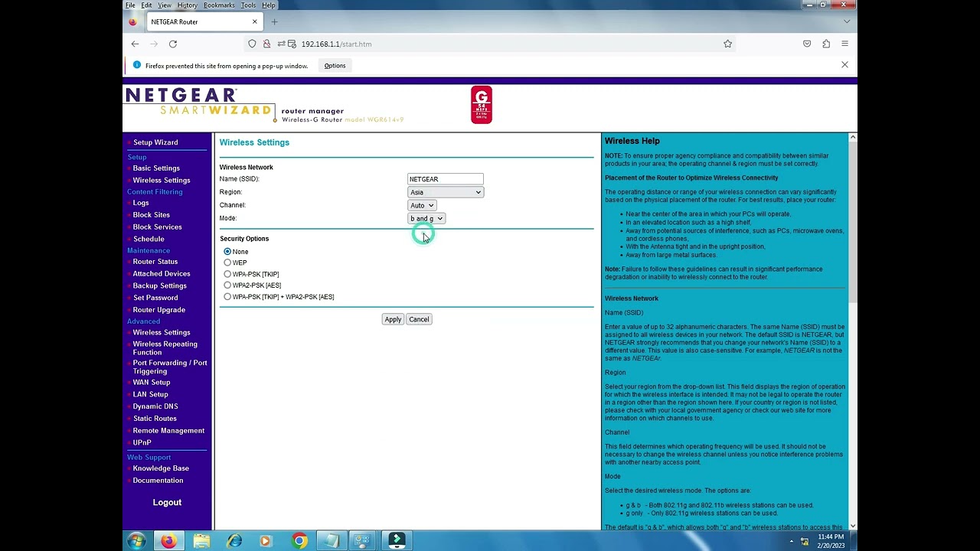
Task: Open the Bookmarks menu
Action: click(x=220, y=5)
